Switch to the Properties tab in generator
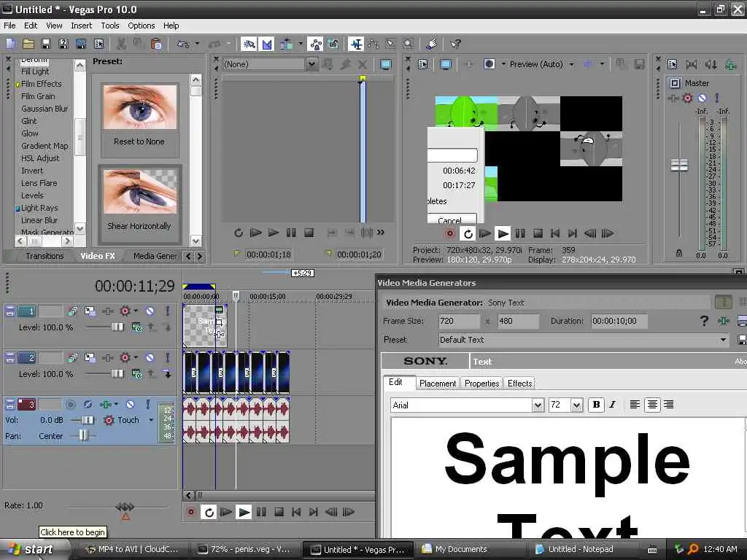747x560 pixels. 481,384
